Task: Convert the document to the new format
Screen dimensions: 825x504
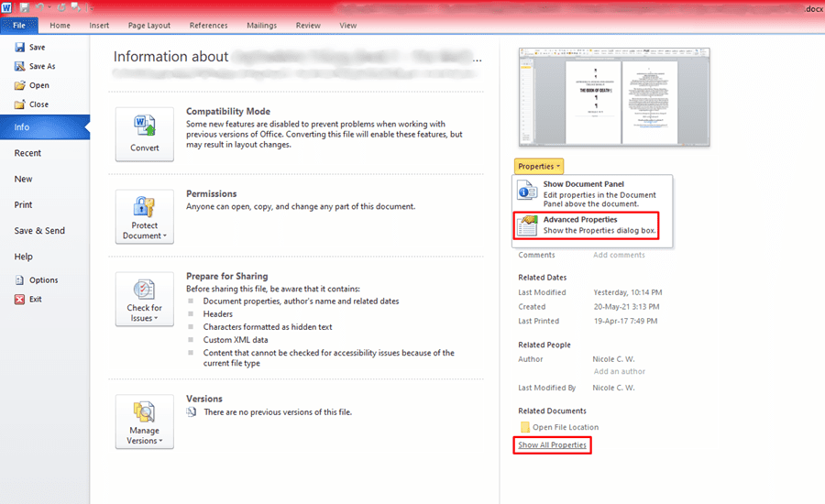Action: click(x=145, y=134)
